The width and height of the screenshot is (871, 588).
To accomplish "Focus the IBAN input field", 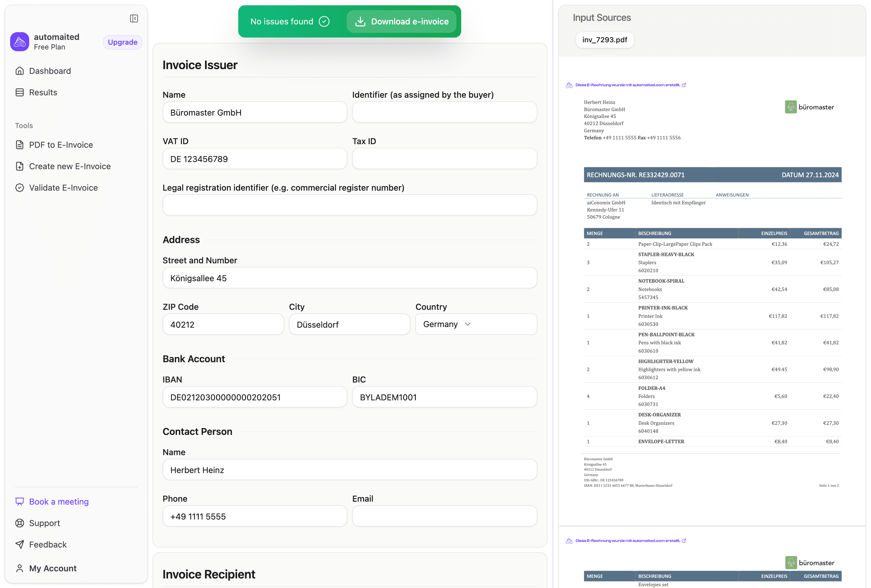I will (254, 397).
